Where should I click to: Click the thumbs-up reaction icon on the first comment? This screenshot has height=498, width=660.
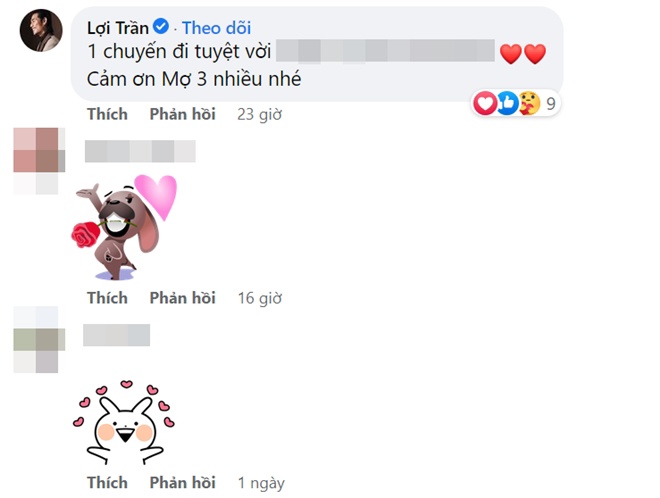pyautogui.click(x=508, y=103)
